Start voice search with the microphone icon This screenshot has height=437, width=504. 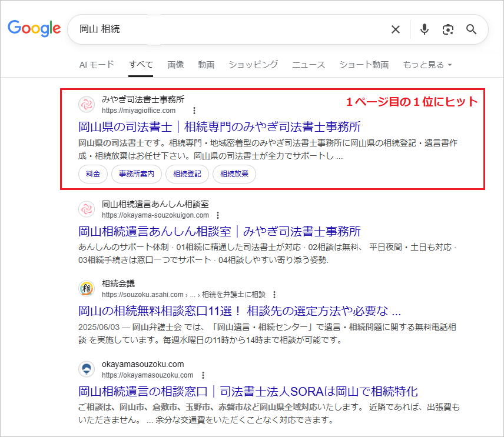[x=424, y=29]
